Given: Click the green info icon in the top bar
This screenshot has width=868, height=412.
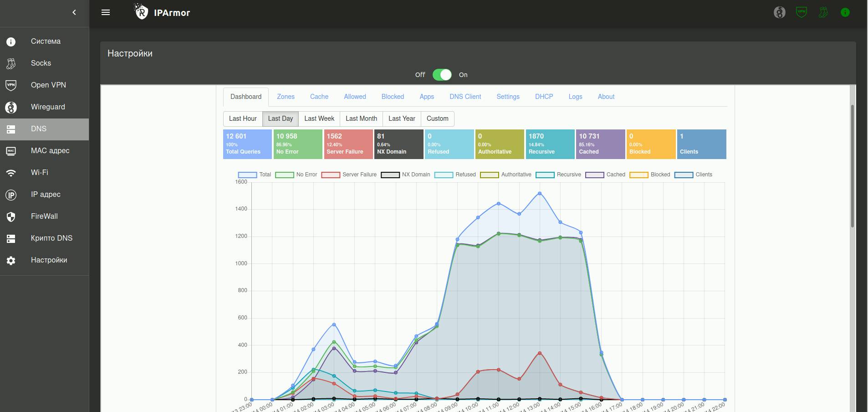Looking at the screenshot, I should point(845,12).
